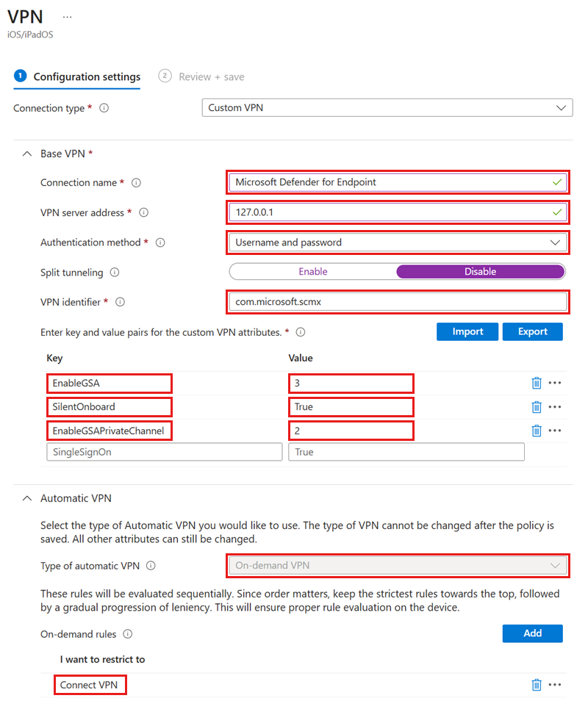This screenshot has width=588, height=712.
Task: Delete the Connect VPN on-demand rule
Action: click(x=536, y=684)
